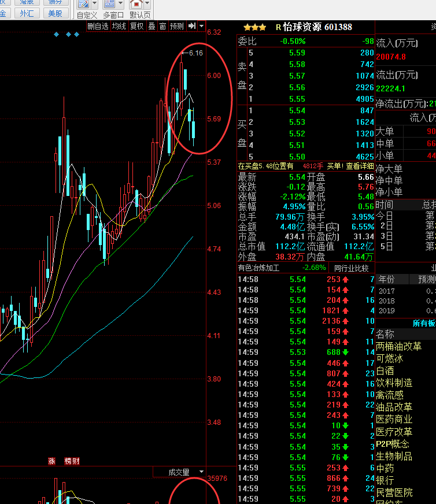The height and width of the screenshot is (504, 436).
Task: Click the 委比 value -0.50%
Action: [x=293, y=41]
